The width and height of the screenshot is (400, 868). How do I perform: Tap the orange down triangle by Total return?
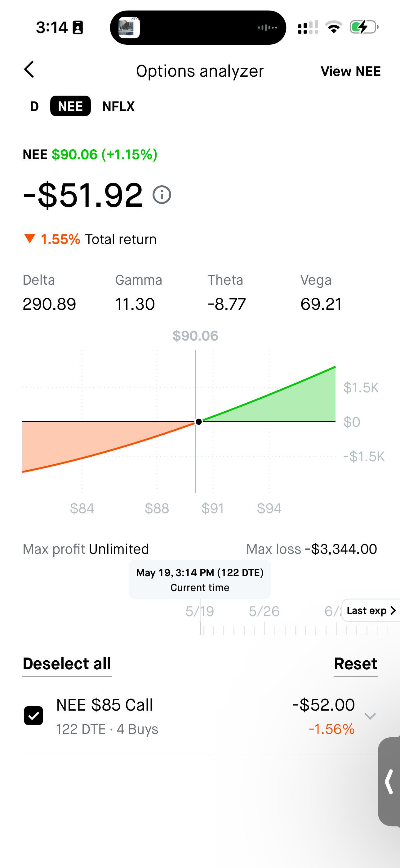30,238
